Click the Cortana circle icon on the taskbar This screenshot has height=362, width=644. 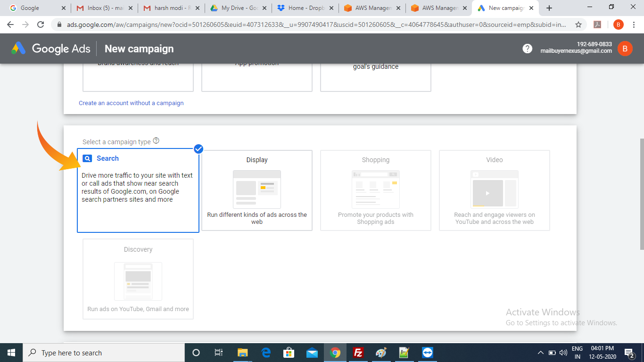click(x=196, y=353)
